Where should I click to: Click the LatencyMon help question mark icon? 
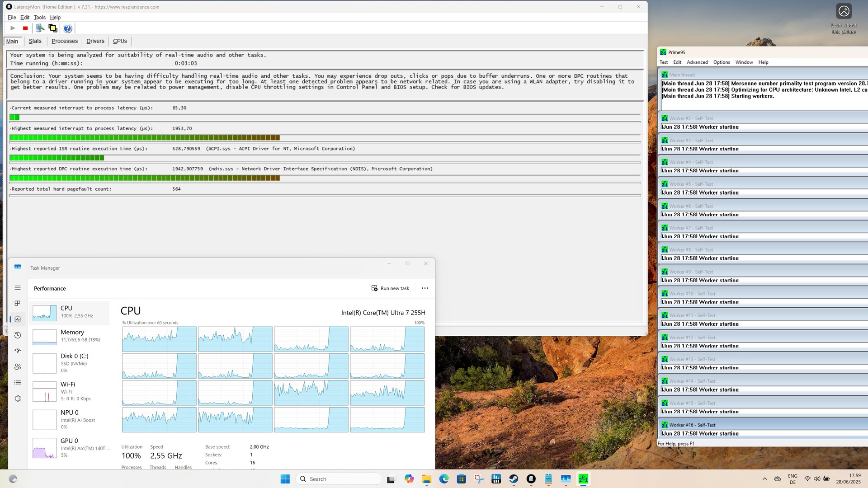[67, 28]
